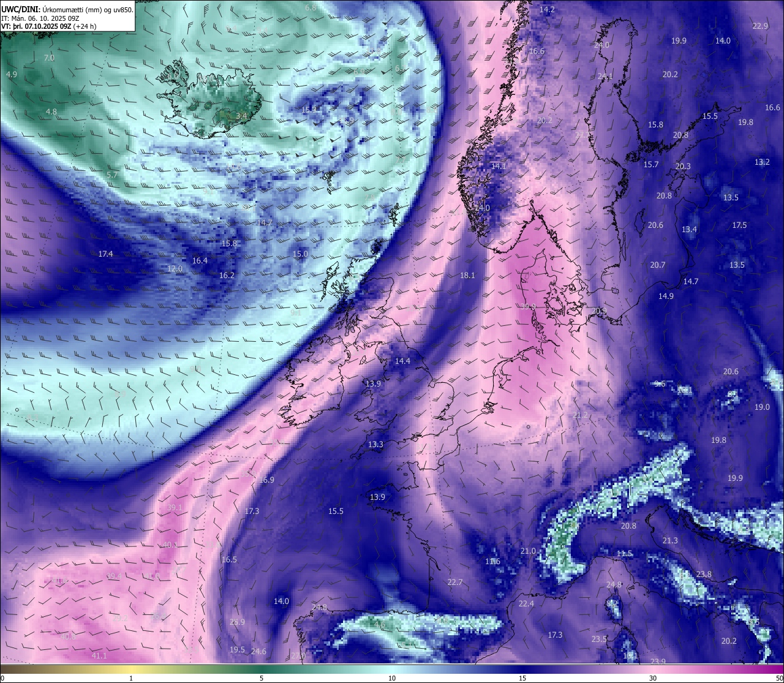Select the 14.9 value label
This screenshot has height=683, width=784.
666,296
